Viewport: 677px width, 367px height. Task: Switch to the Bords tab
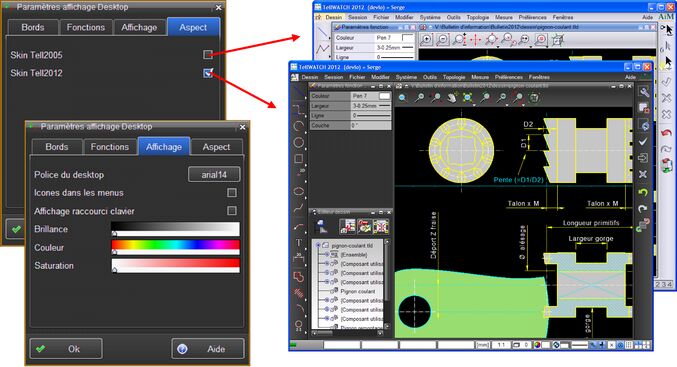(57, 147)
